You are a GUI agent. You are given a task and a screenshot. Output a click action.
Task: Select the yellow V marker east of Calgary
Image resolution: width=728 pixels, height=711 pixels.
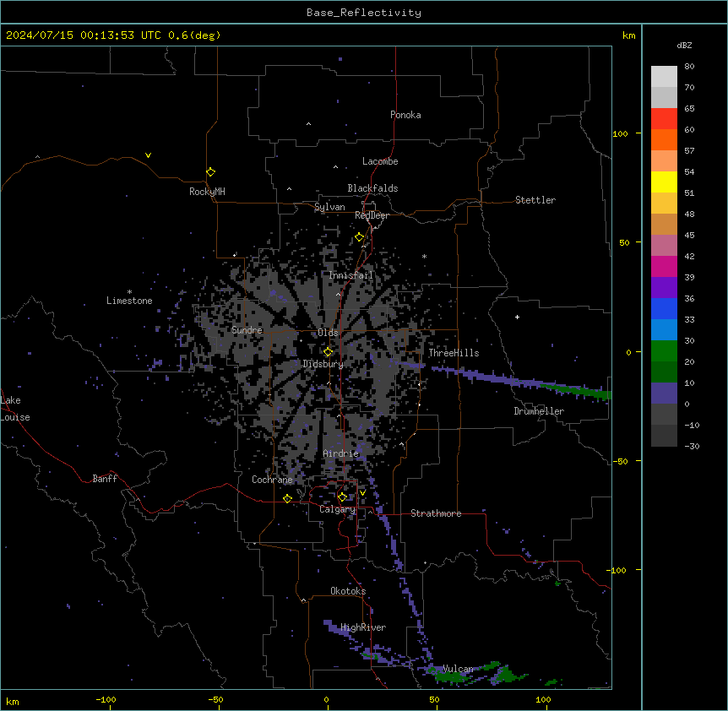pos(362,493)
